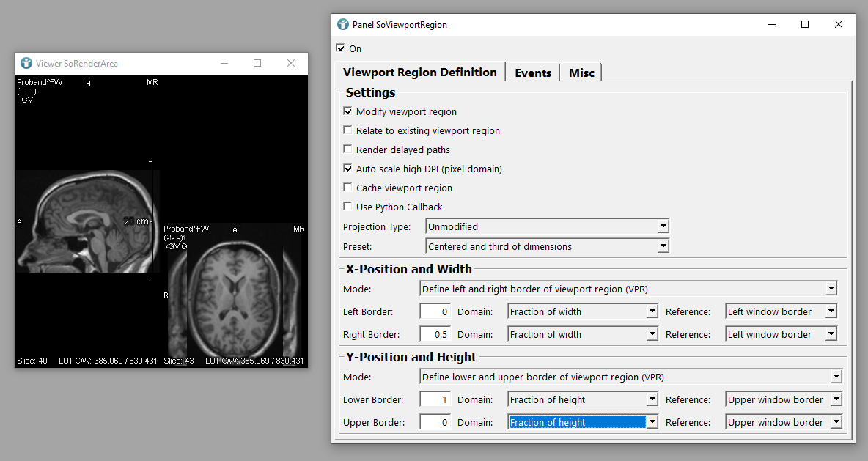Enable Use Python Callback checkbox
Screen dimensions: 868x461
point(347,207)
